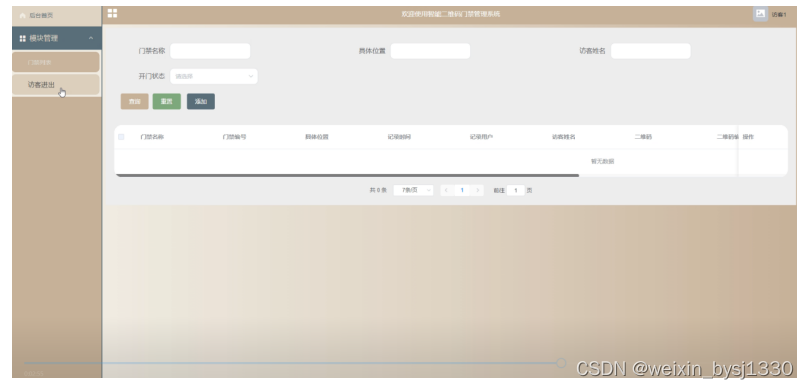Open the 7条/页 page-size dropdown
Viewport: 809px width, 389px height.
coord(413,190)
